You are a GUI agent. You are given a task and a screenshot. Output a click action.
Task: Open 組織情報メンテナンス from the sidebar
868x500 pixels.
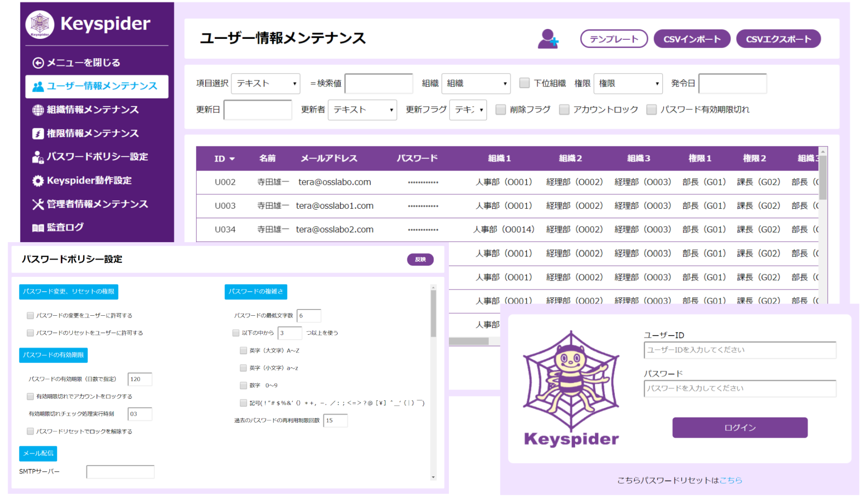93,110
